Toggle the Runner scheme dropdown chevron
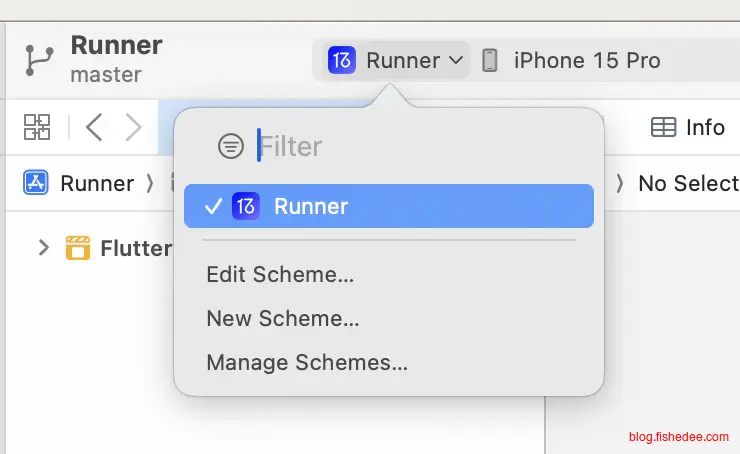The image size is (740, 454). [x=456, y=60]
